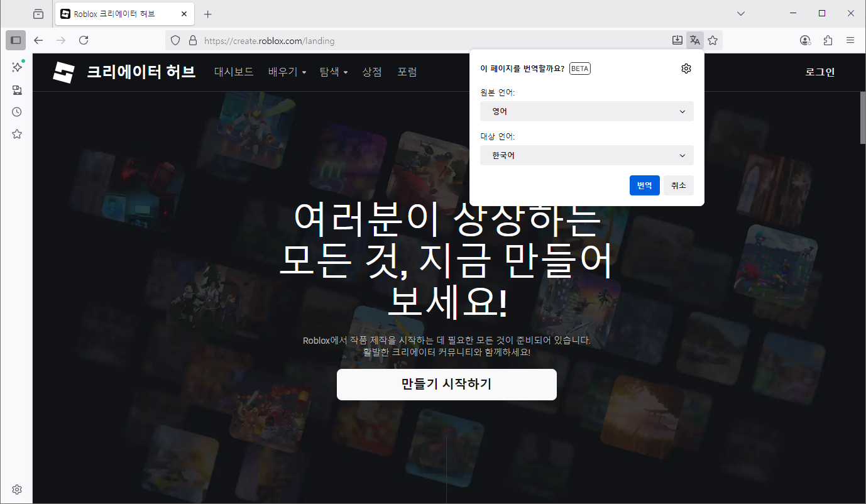Click the 취소 button in translate popup
This screenshot has width=866, height=504.
(679, 185)
